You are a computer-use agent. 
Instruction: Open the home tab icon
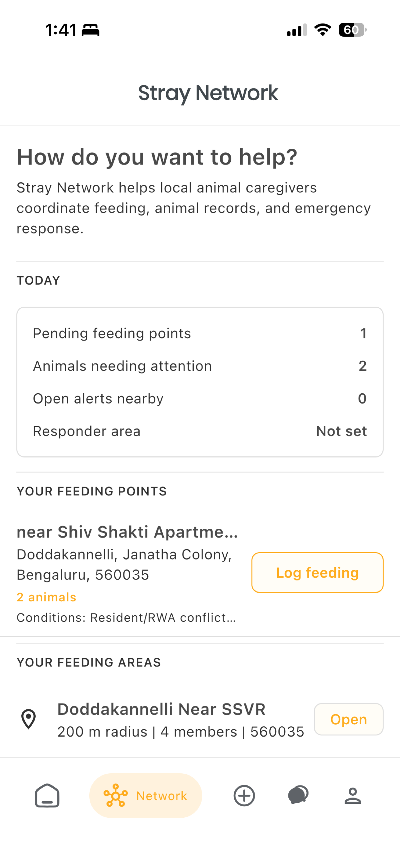pos(47,796)
